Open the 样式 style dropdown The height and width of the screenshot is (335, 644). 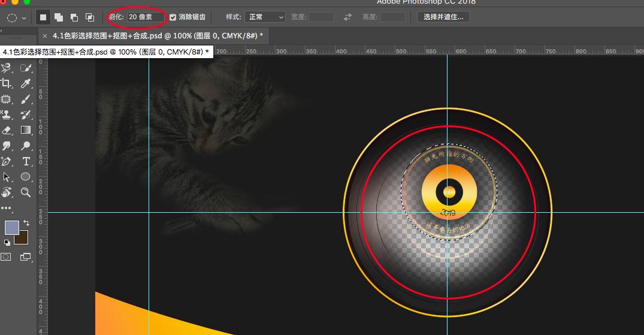264,17
